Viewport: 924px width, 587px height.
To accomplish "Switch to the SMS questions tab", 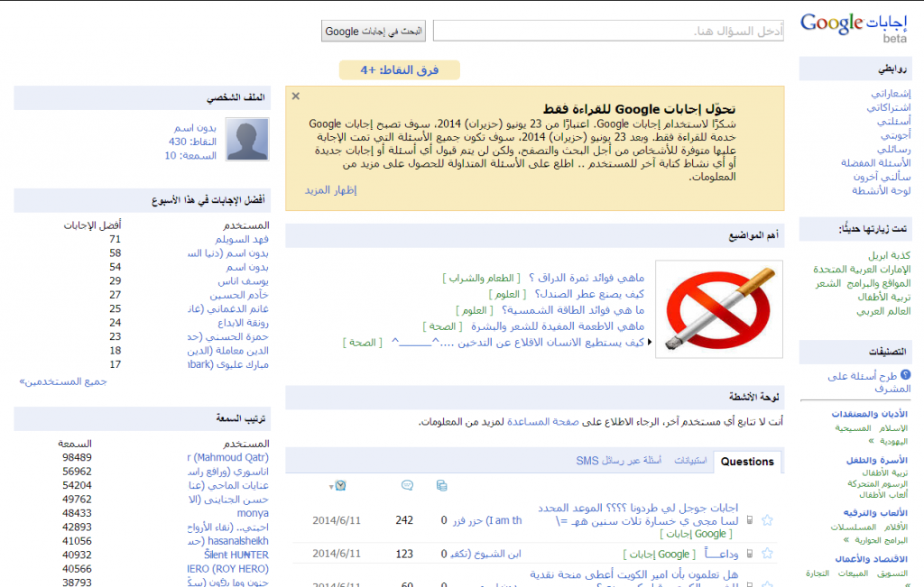I will coord(619,461).
